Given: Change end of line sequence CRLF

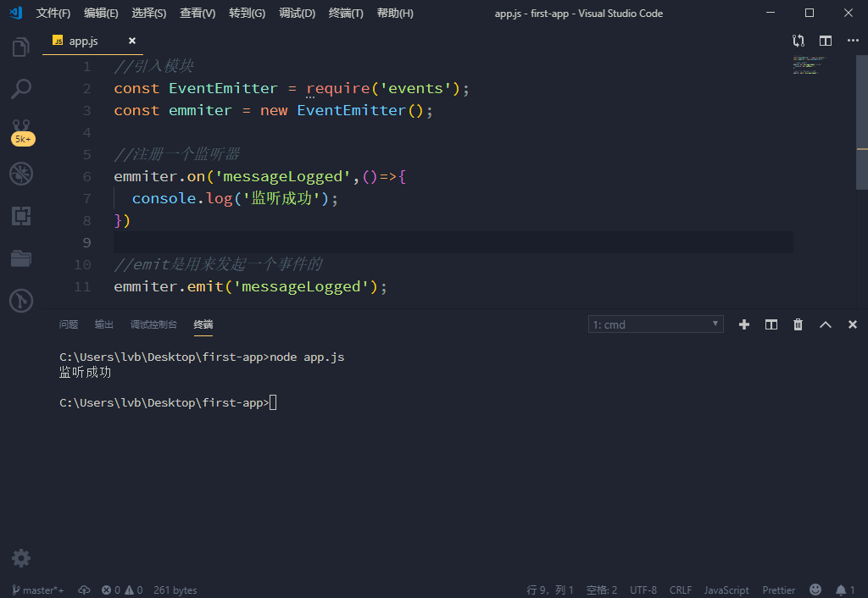Looking at the screenshot, I should point(681,590).
